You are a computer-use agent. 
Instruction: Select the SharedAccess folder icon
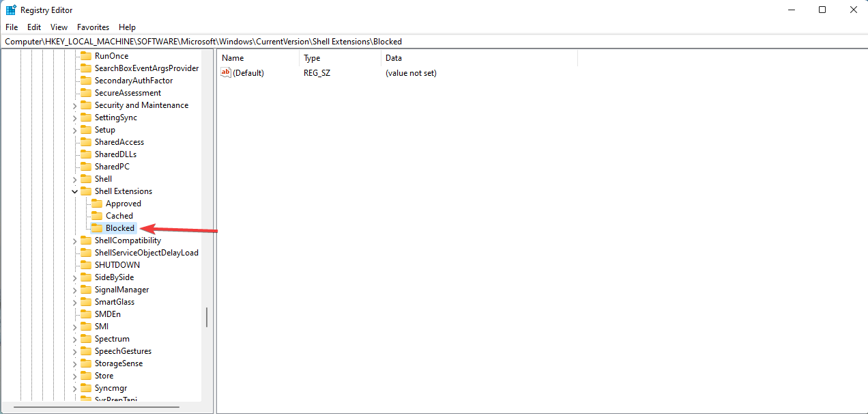click(85, 142)
